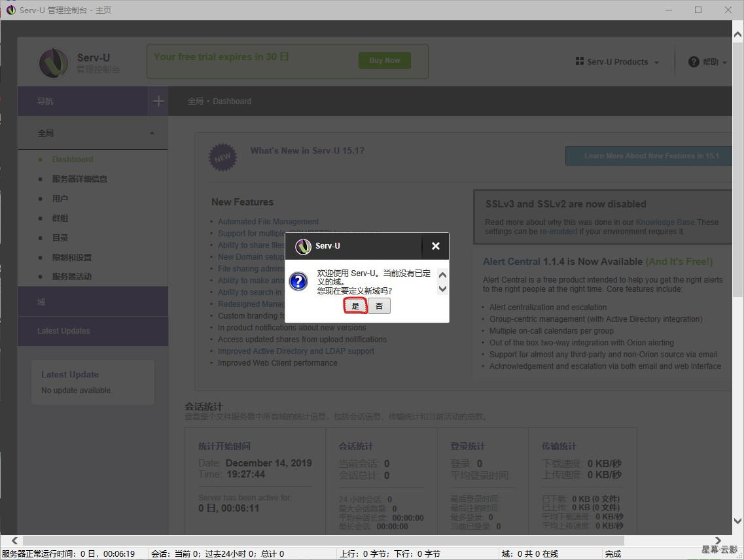Click the blue question mark dialog icon
The width and height of the screenshot is (744, 560).
[x=298, y=282]
